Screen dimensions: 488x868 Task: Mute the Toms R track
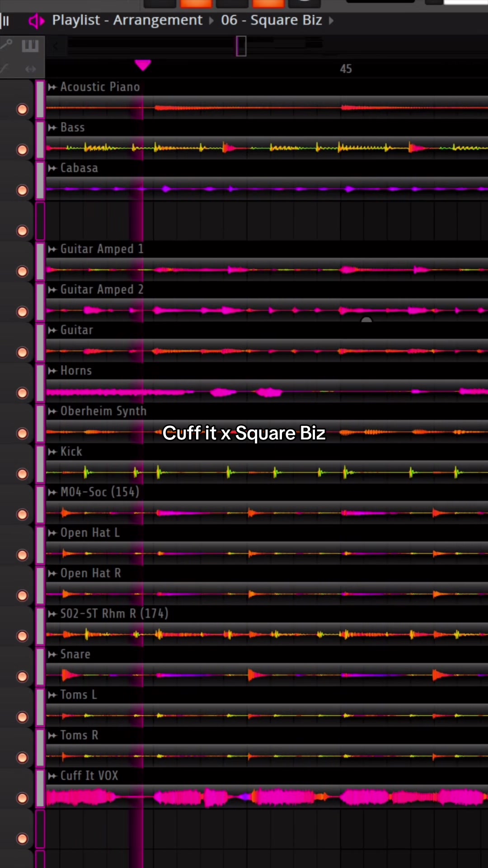click(x=22, y=758)
